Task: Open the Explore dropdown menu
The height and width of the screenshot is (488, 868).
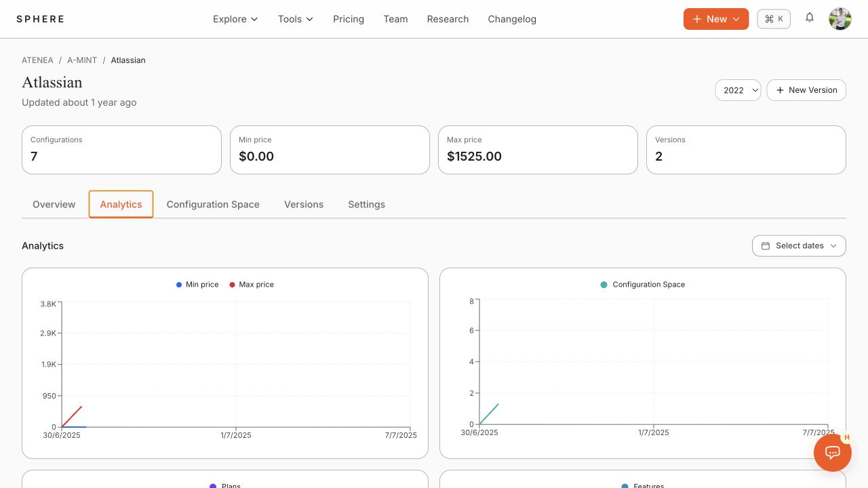Action: click(235, 19)
